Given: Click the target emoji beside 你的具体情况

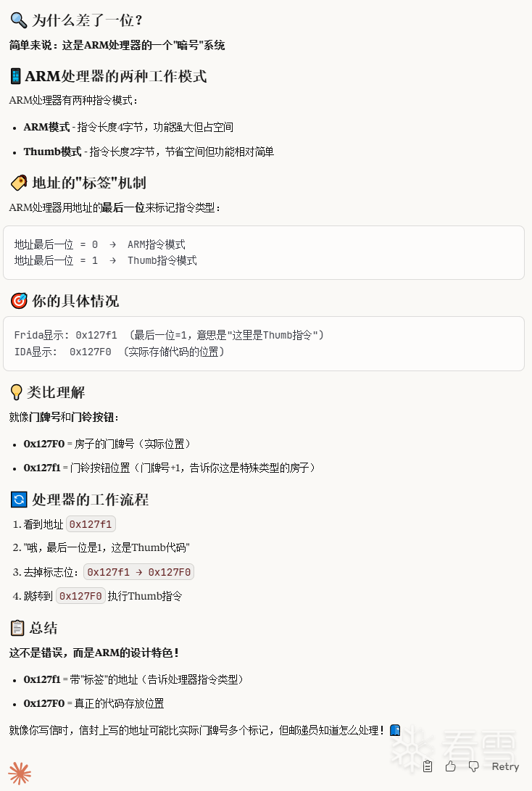Looking at the screenshot, I should click(18, 301).
